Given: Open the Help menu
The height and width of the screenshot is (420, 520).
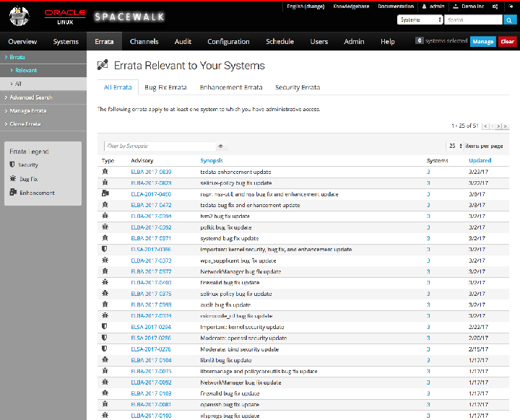Looking at the screenshot, I should (387, 41).
